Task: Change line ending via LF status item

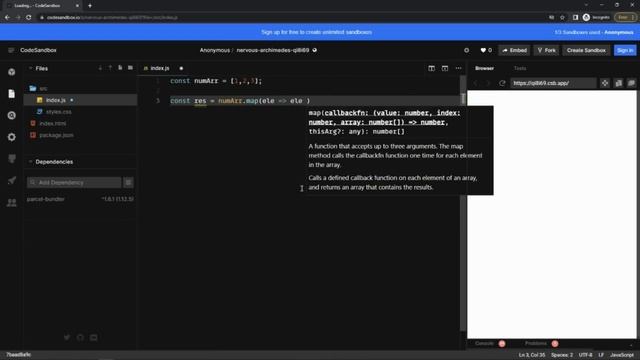Action: click(x=601, y=355)
